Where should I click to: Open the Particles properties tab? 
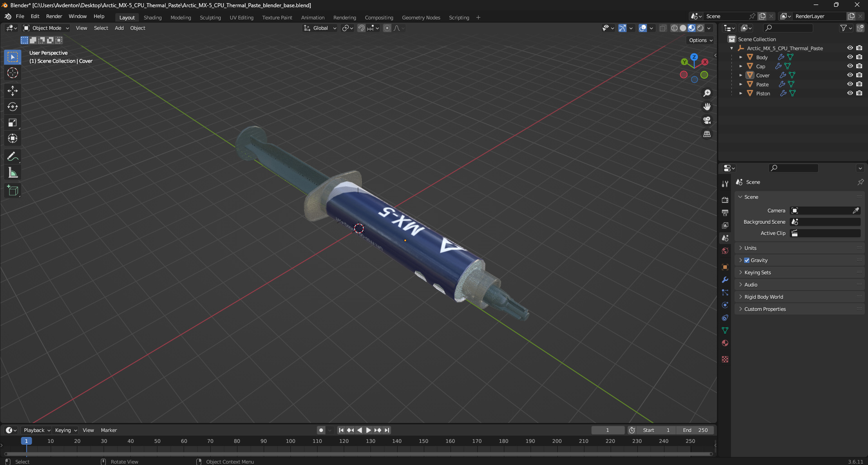click(x=725, y=292)
